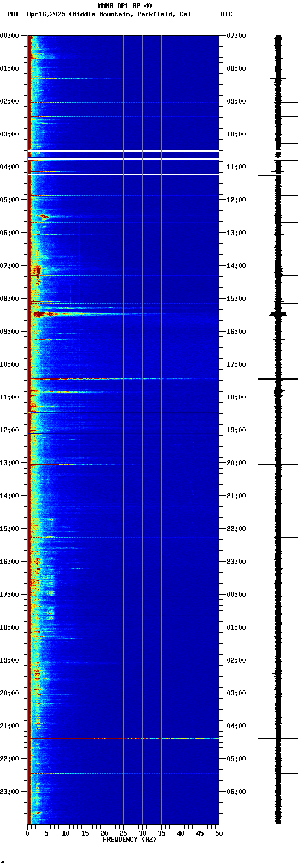The height and width of the screenshot is (868, 302).
Task: Click the 15:00 UTC time label
Action: point(236,299)
